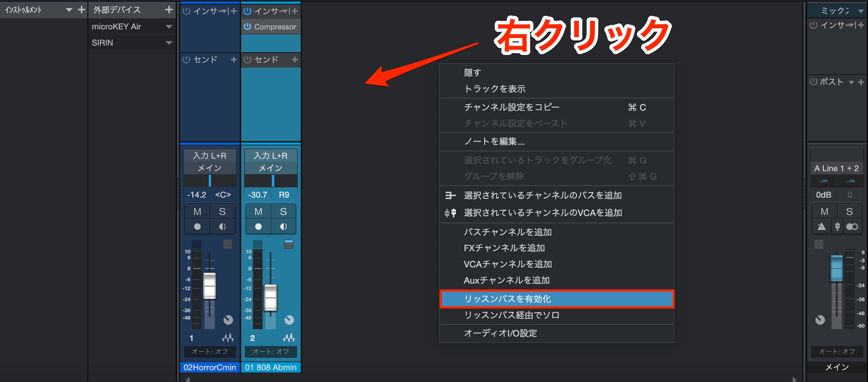Toggle channel 1 insert power button

(186, 11)
